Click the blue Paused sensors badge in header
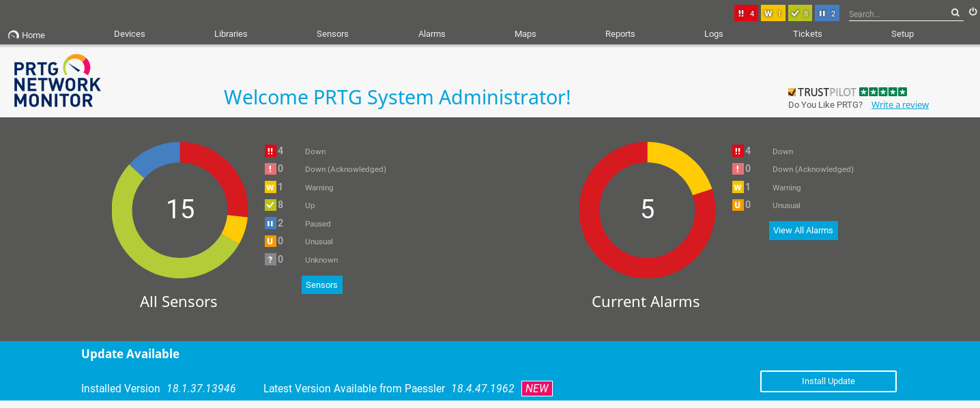Screen dimensions: 980x408 [826, 14]
